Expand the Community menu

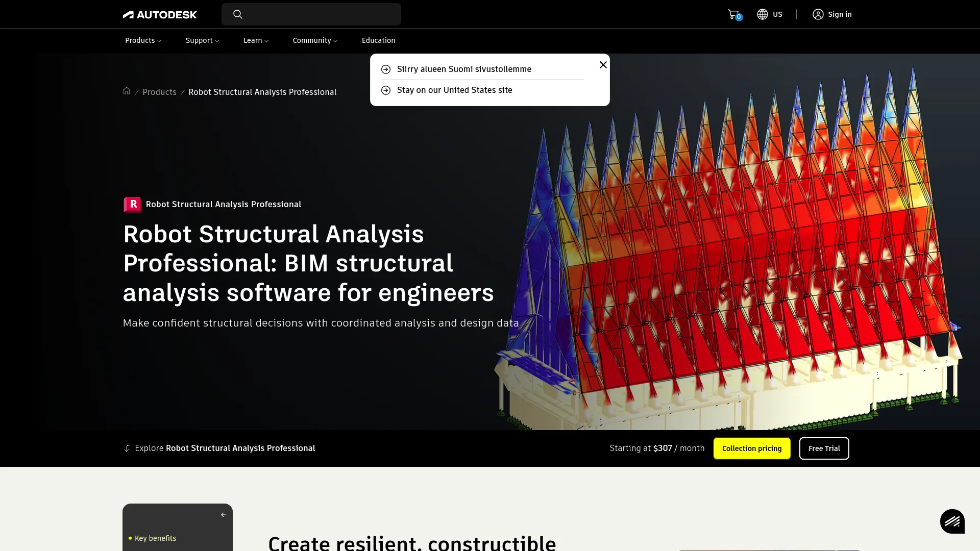point(315,40)
